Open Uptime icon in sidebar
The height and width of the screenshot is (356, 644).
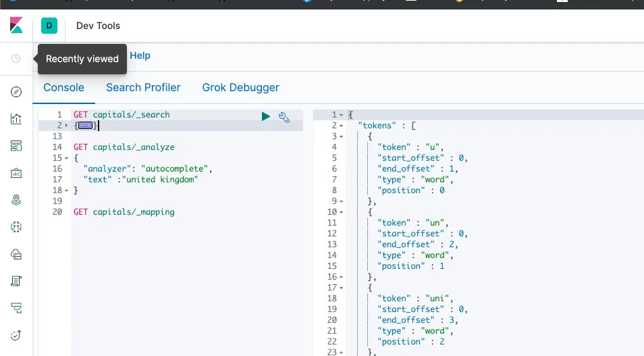click(x=16, y=335)
